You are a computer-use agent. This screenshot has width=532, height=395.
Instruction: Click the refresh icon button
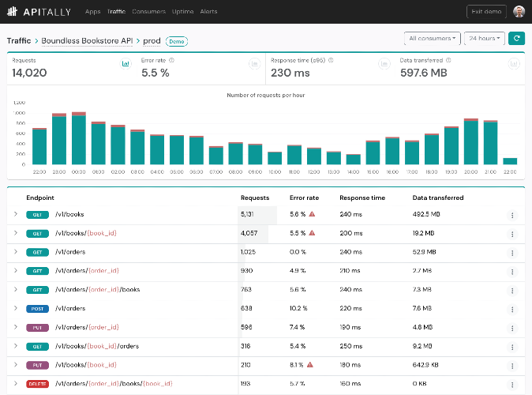516,39
